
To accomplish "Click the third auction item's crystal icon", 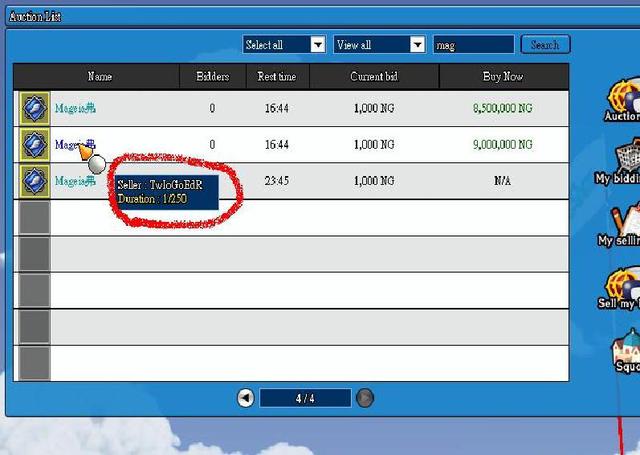I will coord(35,181).
